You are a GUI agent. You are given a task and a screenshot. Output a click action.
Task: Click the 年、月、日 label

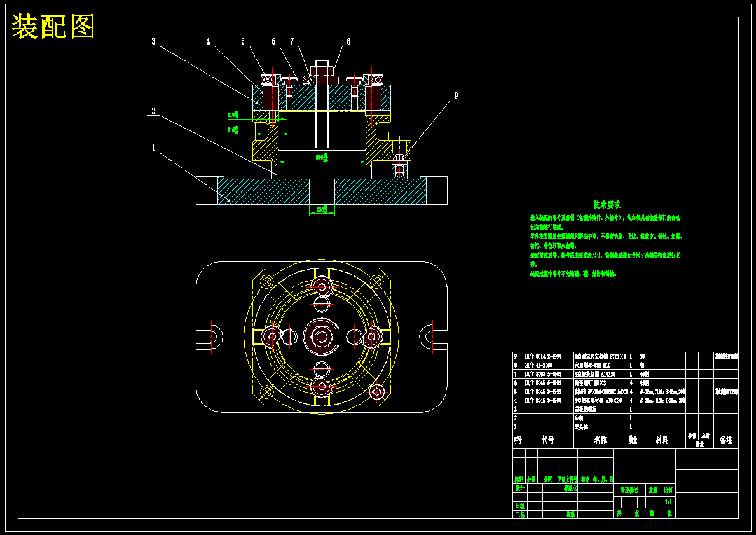[x=603, y=480]
